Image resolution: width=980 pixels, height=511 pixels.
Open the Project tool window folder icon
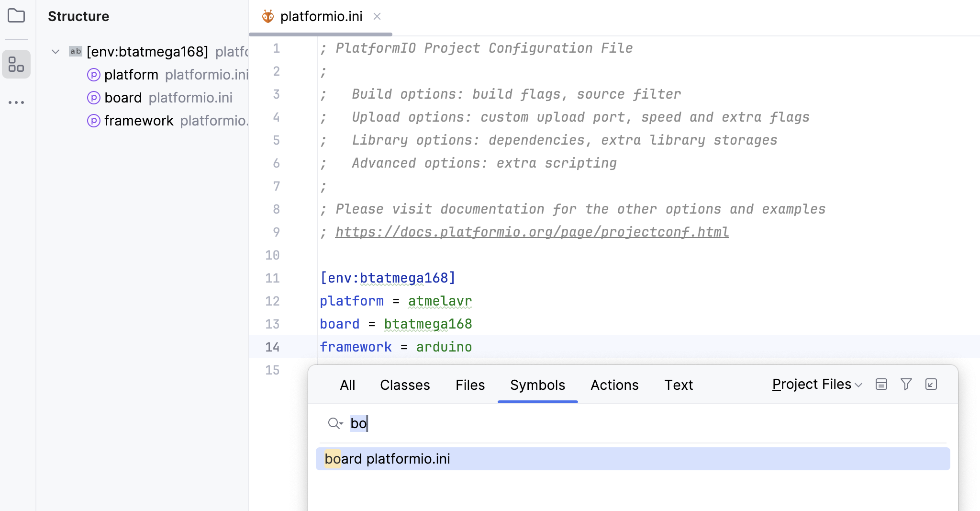point(16,16)
